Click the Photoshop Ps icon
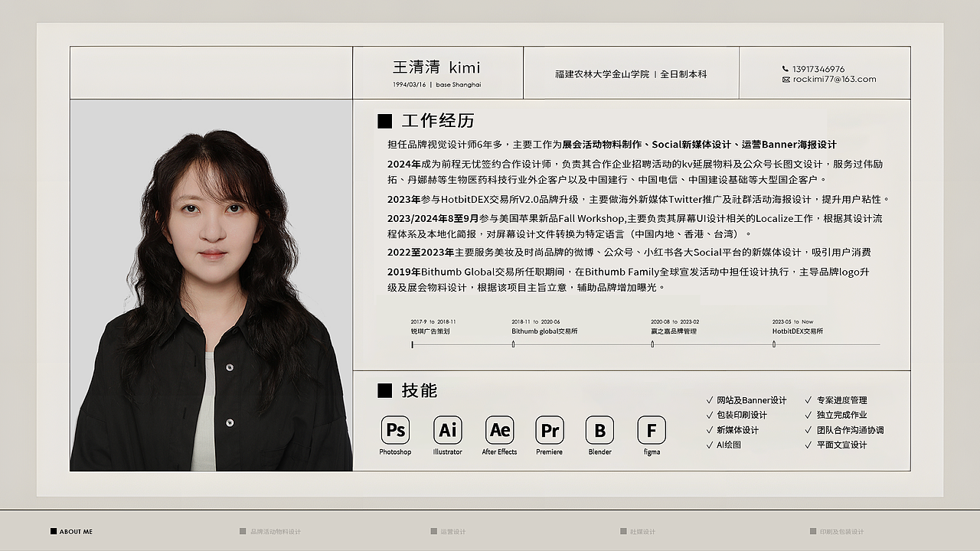 point(395,430)
